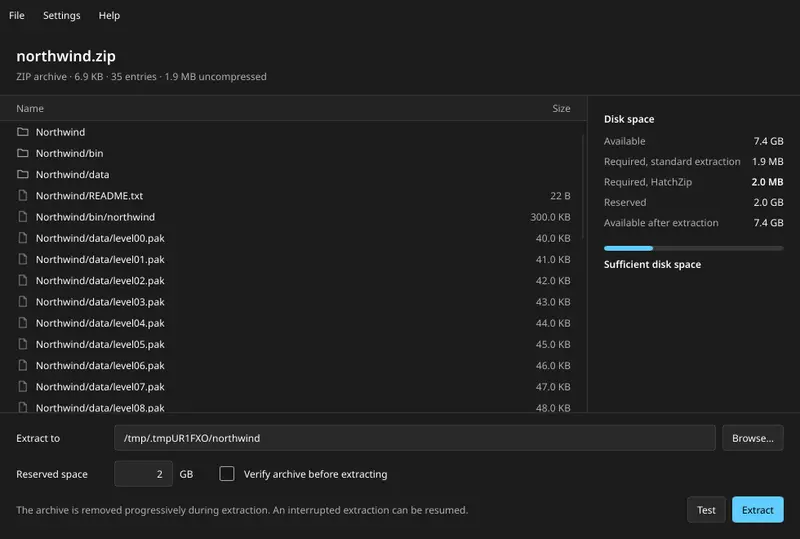Image resolution: width=800 pixels, height=539 pixels.
Task: Select Northwind/data/level02.pak entry
Action: pyautogui.click(x=293, y=281)
